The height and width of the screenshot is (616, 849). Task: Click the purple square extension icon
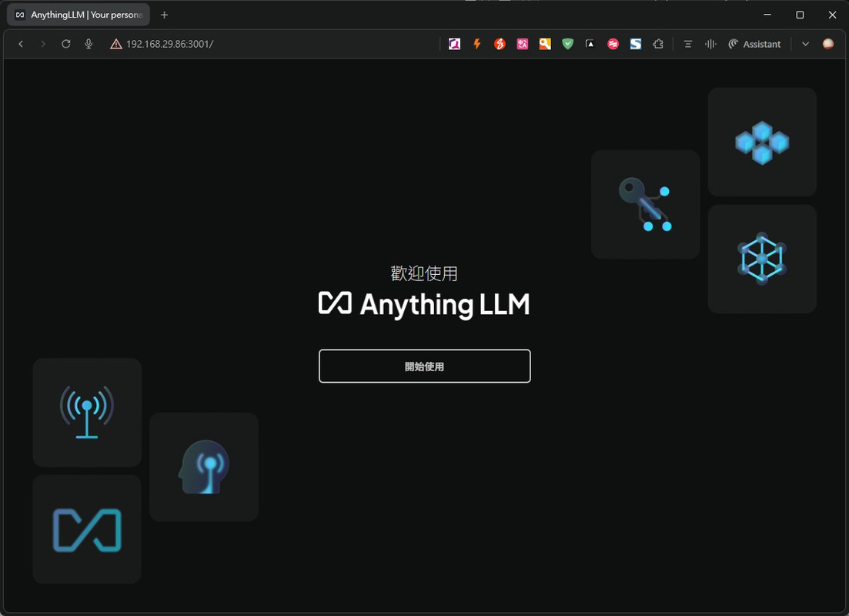coord(454,44)
